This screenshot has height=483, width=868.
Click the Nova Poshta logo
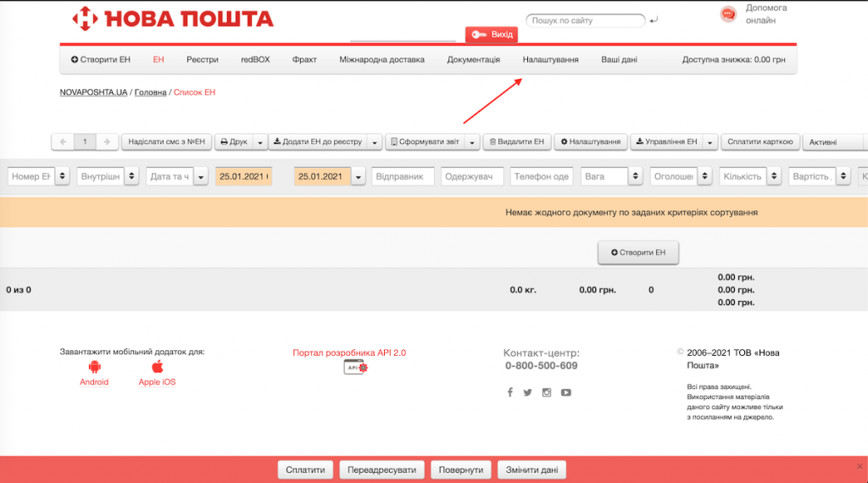pyautogui.click(x=173, y=18)
